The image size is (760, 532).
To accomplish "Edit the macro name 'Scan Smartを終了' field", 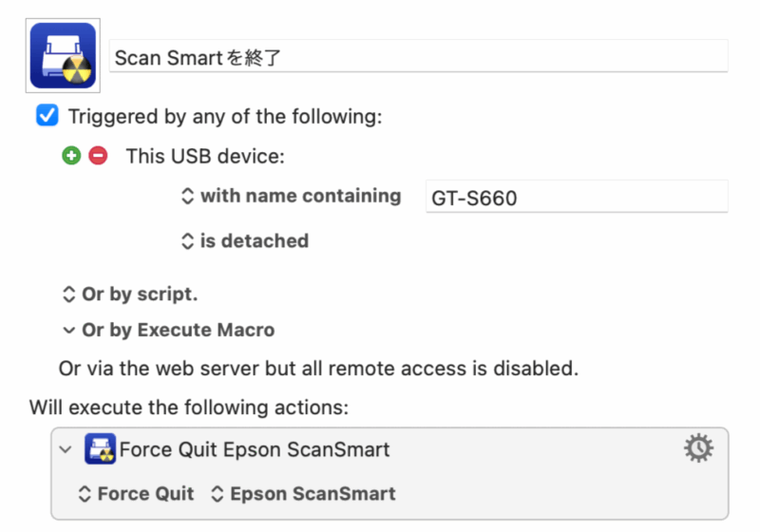I will [x=419, y=57].
